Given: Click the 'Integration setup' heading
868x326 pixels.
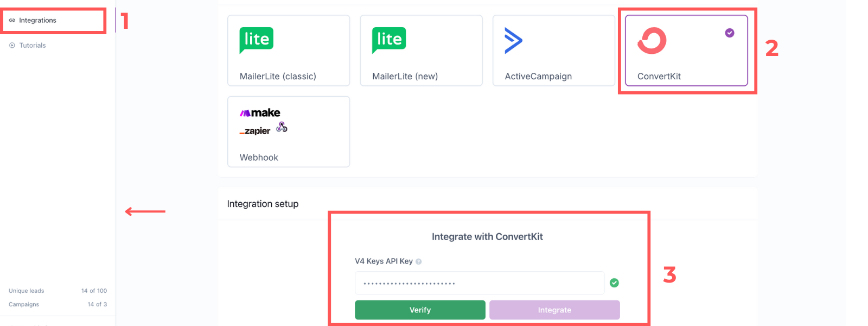Looking at the screenshot, I should (263, 204).
